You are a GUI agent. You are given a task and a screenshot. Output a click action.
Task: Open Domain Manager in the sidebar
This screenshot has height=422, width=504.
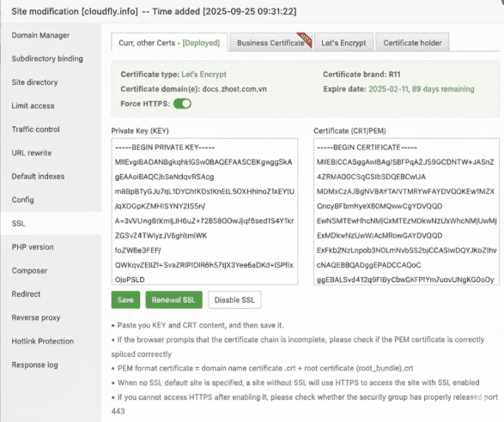pos(40,35)
